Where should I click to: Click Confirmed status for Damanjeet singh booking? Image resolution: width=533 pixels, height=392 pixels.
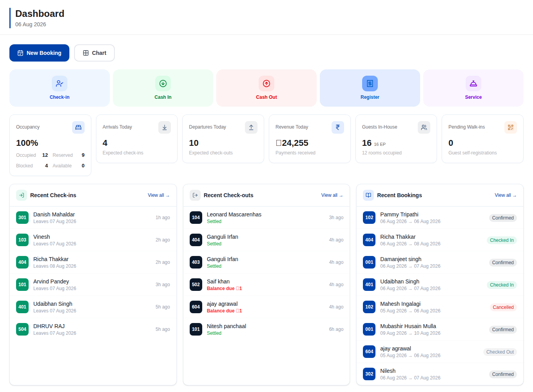click(x=503, y=263)
